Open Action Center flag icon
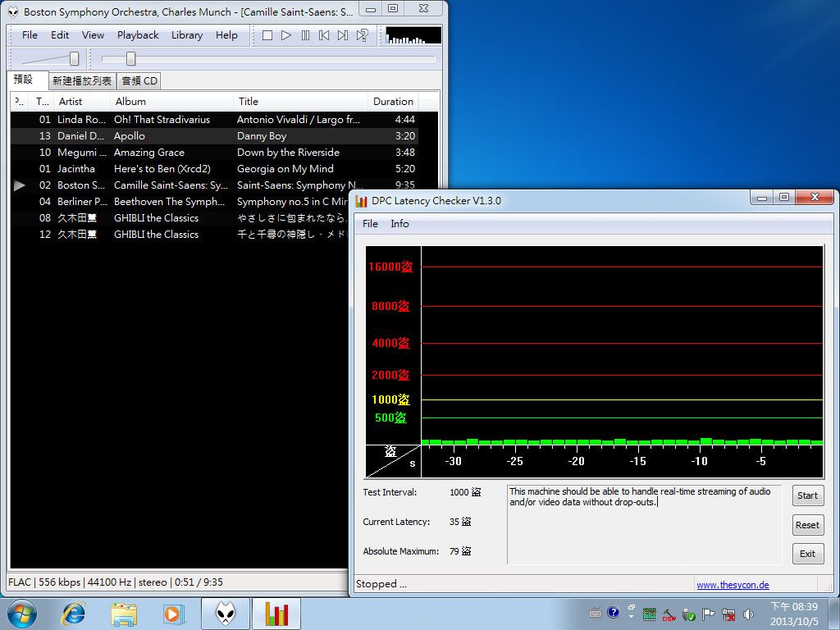Screen dimensions: 840x630 tap(708, 614)
